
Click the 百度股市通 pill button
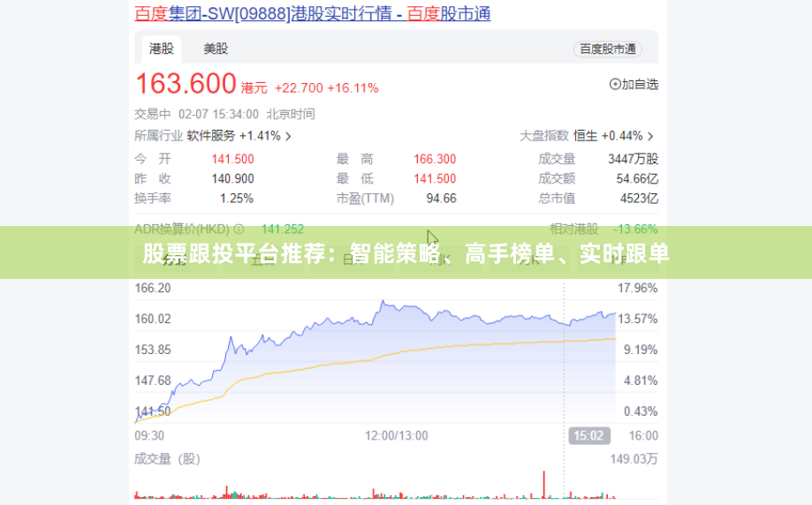coord(608,49)
